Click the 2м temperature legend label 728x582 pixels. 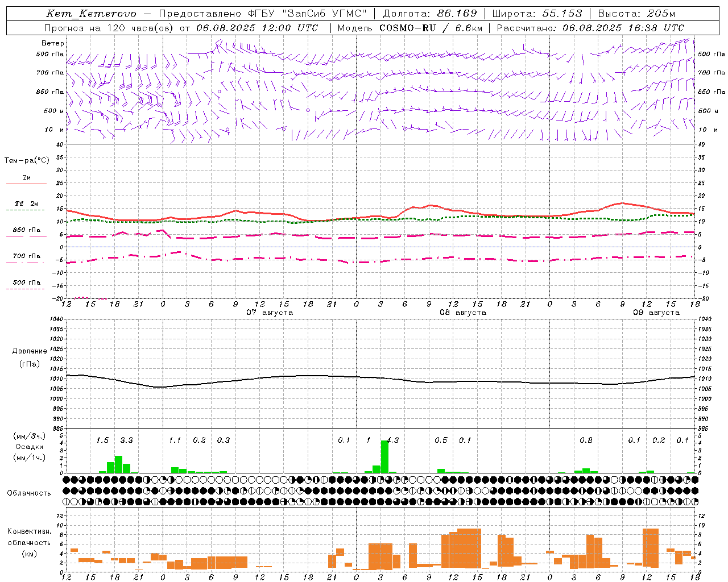(27, 178)
